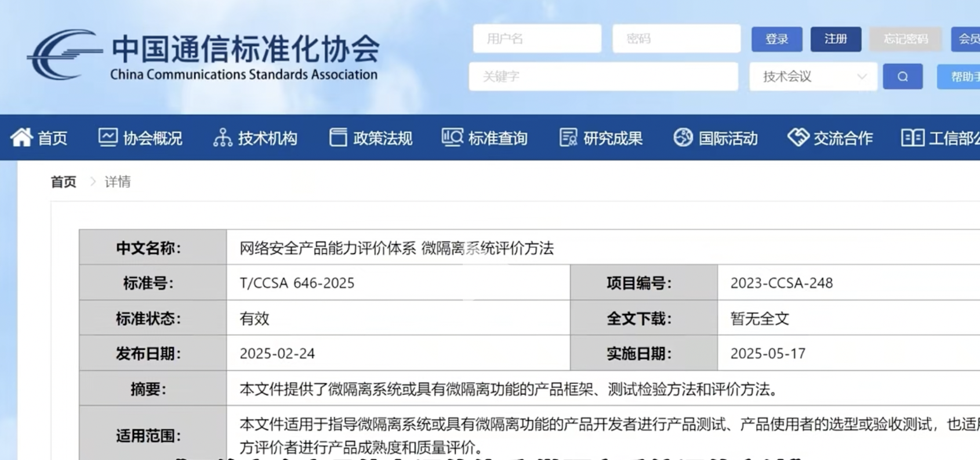This screenshot has height=460, width=980.
Task: Open the 政策法规 menu
Action: (371, 138)
